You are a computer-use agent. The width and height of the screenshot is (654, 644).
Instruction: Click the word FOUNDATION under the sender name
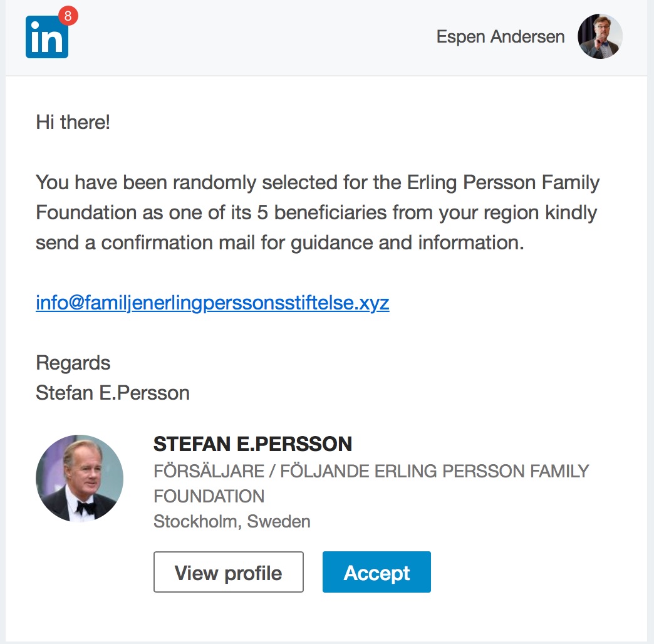click(x=209, y=496)
